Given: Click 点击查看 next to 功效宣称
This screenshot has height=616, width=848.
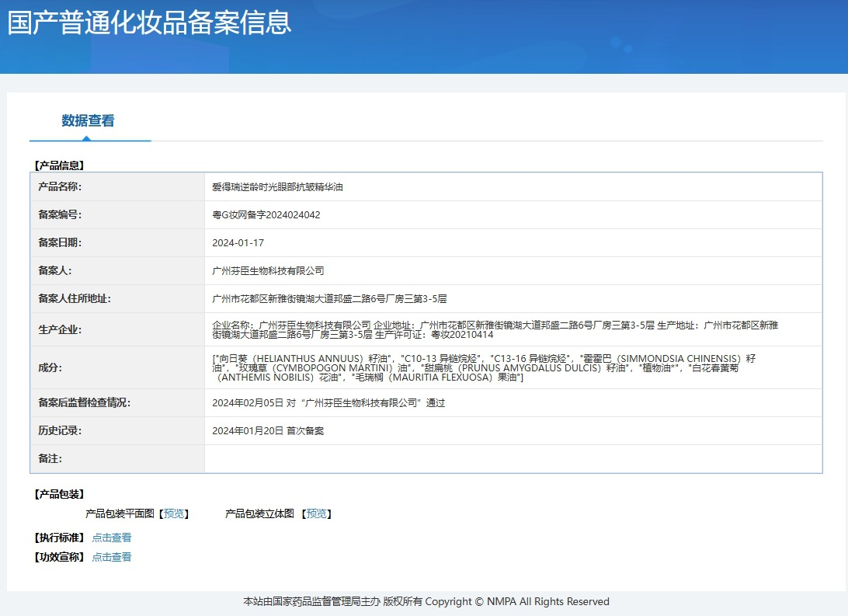Looking at the screenshot, I should [111, 557].
